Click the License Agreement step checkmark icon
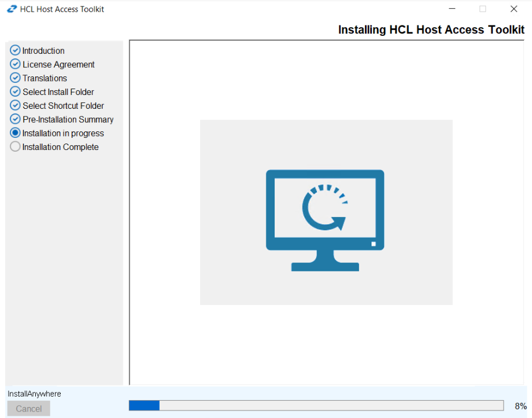The height and width of the screenshot is (418, 532). point(15,64)
